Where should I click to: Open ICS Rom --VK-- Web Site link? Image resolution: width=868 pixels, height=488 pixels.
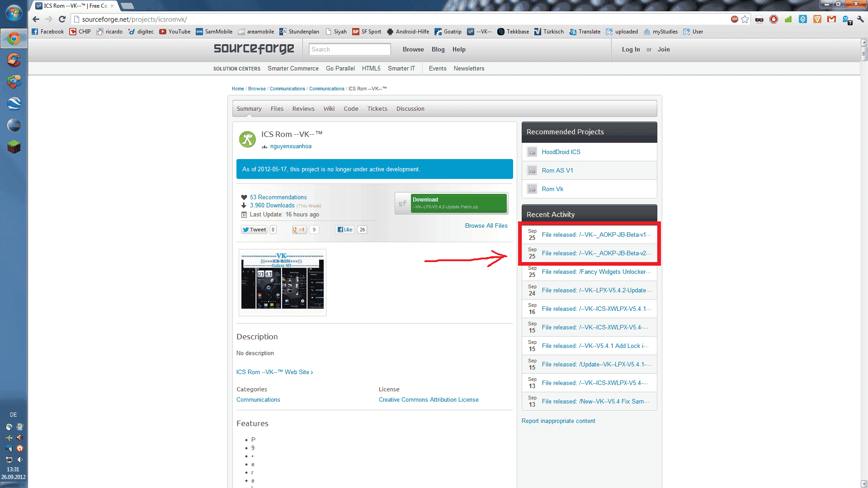tap(274, 372)
